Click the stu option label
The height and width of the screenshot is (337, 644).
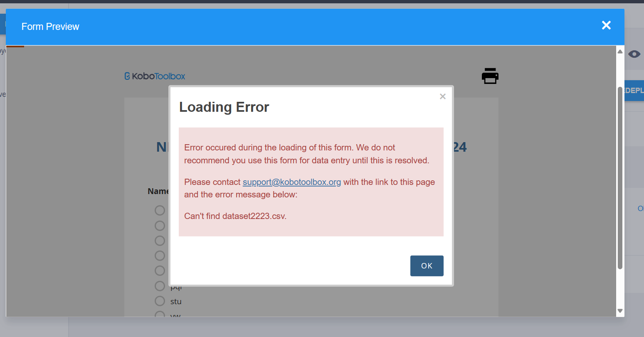tap(176, 301)
